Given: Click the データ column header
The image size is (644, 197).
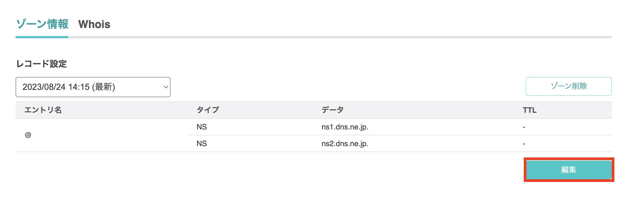Looking at the screenshot, I should tap(332, 110).
